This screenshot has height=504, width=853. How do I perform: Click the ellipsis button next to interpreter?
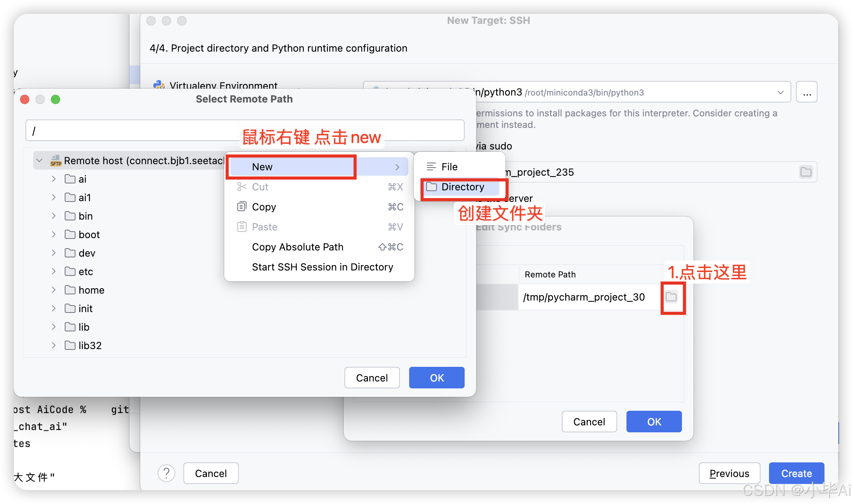[x=807, y=92]
